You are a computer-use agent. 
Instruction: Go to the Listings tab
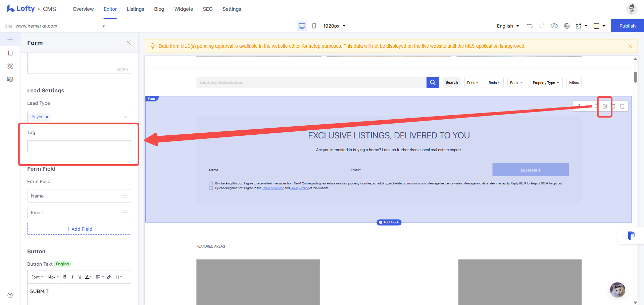point(135,9)
